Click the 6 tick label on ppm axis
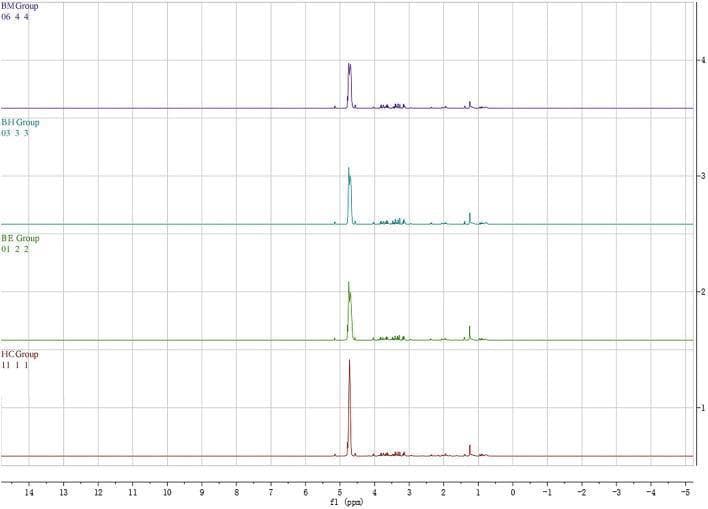Image resolution: width=708 pixels, height=509 pixels. click(305, 492)
